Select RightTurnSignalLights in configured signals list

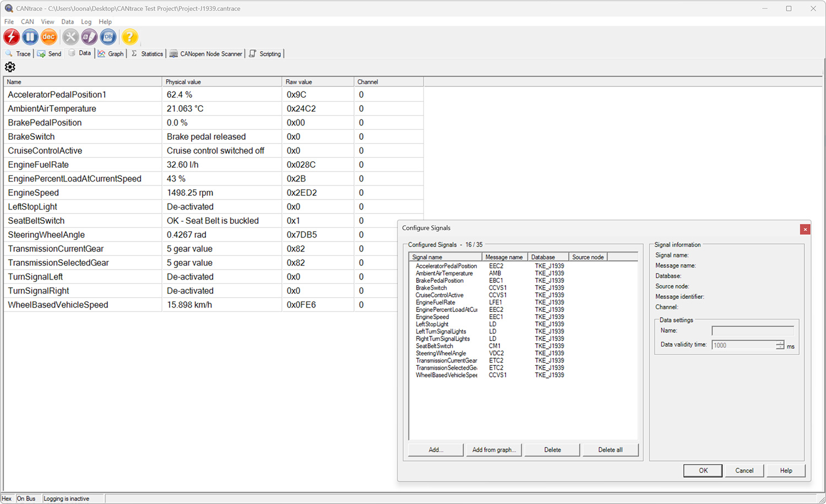443,338
